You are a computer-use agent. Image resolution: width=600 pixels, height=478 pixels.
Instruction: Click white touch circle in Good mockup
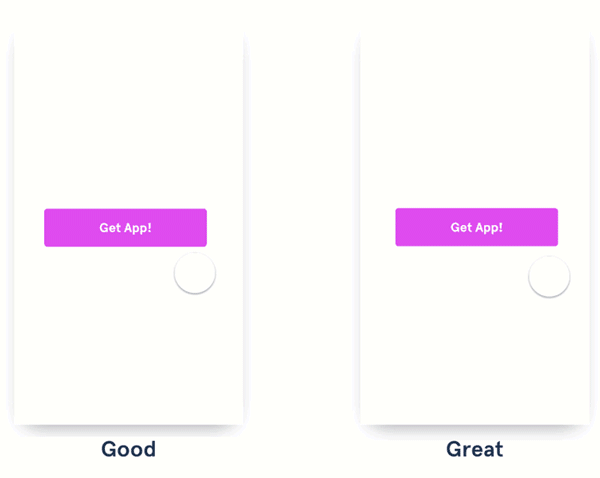(195, 273)
